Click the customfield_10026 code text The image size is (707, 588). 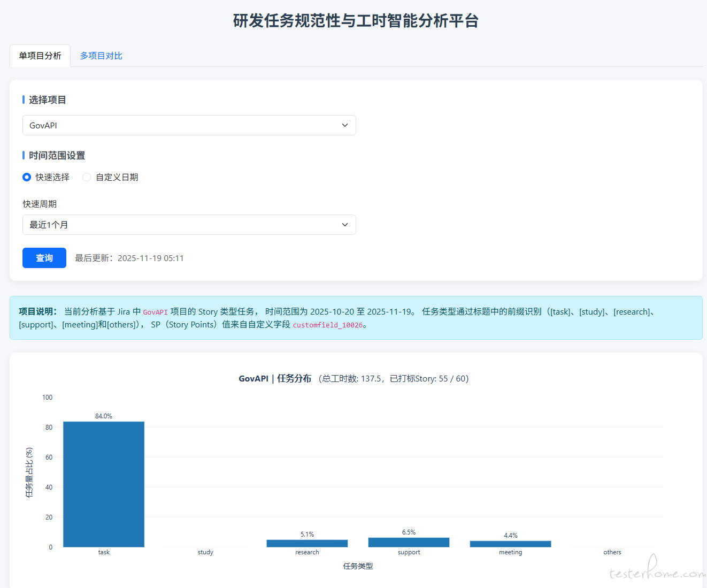[327, 325]
